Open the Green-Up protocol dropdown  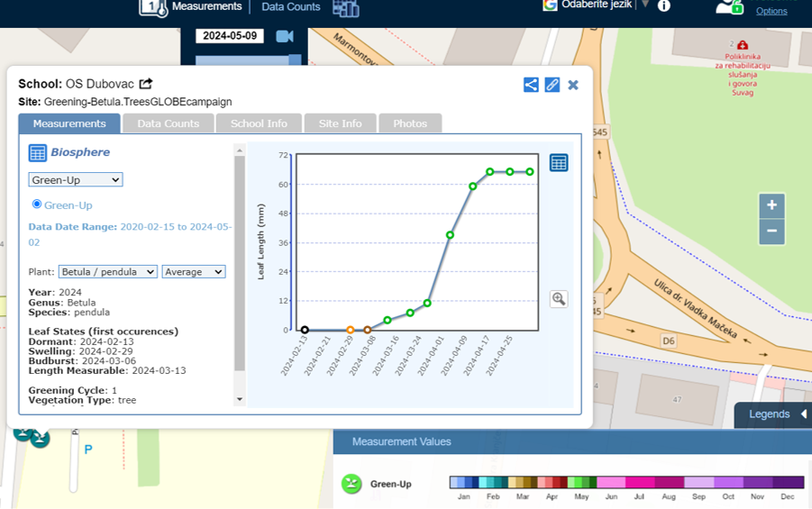pyautogui.click(x=76, y=180)
